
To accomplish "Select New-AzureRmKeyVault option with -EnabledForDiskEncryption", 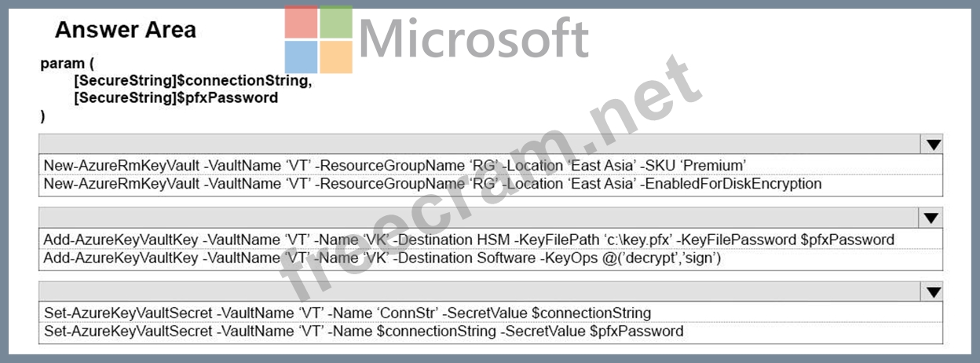I will tap(491, 185).
